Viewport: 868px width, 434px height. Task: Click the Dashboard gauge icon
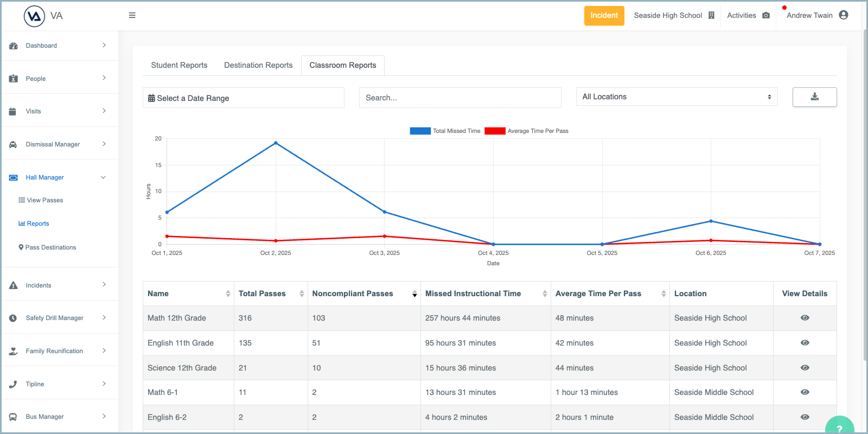pos(14,46)
